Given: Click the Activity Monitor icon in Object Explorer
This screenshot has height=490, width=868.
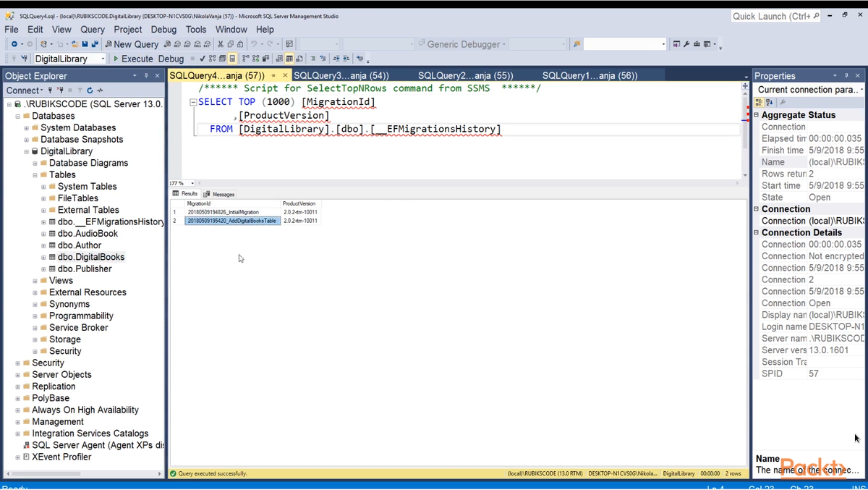Looking at the screenshot, I should (100, 90).
